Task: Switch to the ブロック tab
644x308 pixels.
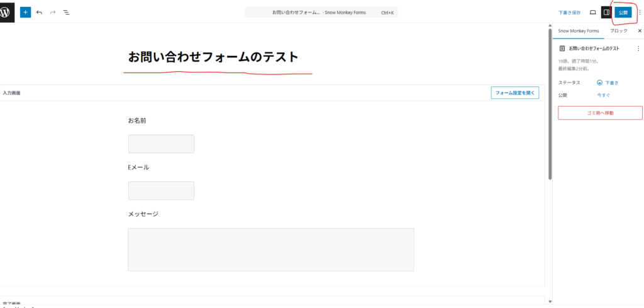Action: pyautogui.click(x=619, y=31)
